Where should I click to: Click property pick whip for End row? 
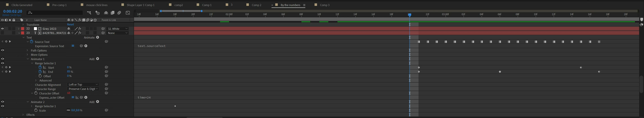click(x=106, y=72)
